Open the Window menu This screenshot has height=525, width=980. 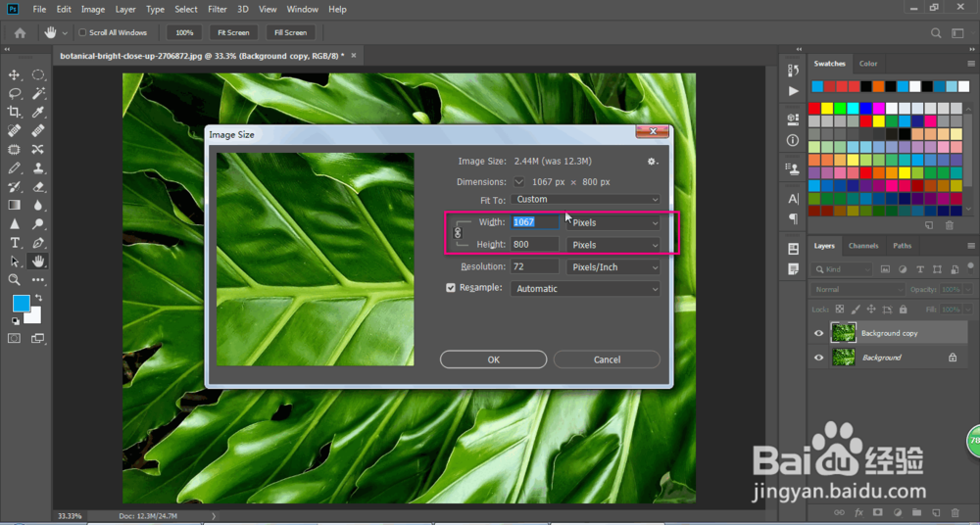coord(301,10)
